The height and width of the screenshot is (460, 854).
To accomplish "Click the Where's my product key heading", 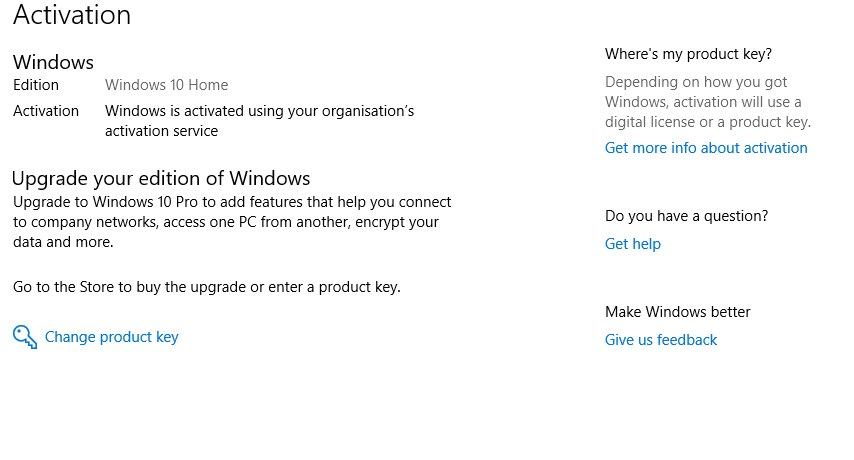I will coord(688,54).
